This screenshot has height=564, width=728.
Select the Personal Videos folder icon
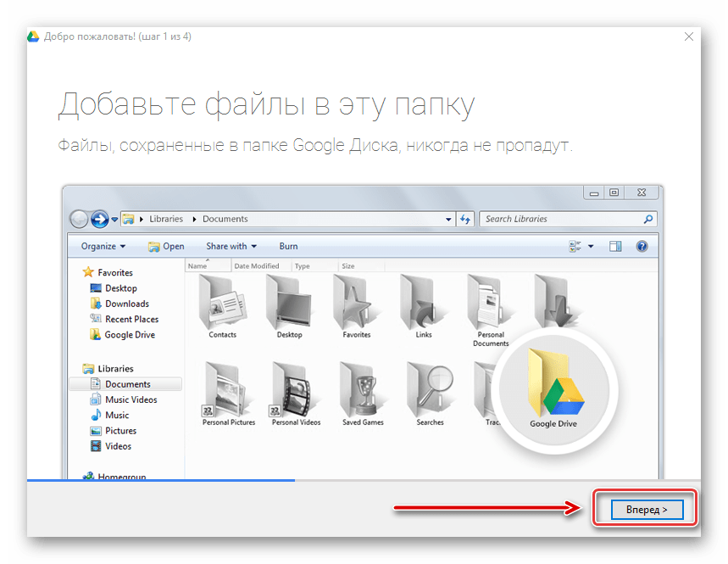296,394
